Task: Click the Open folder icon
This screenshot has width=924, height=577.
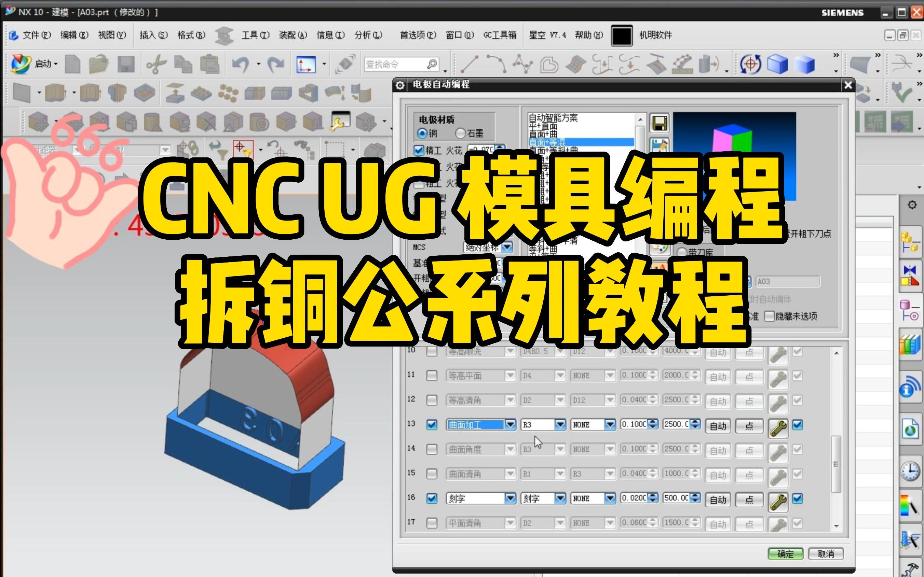Action: tap(98, 64)
